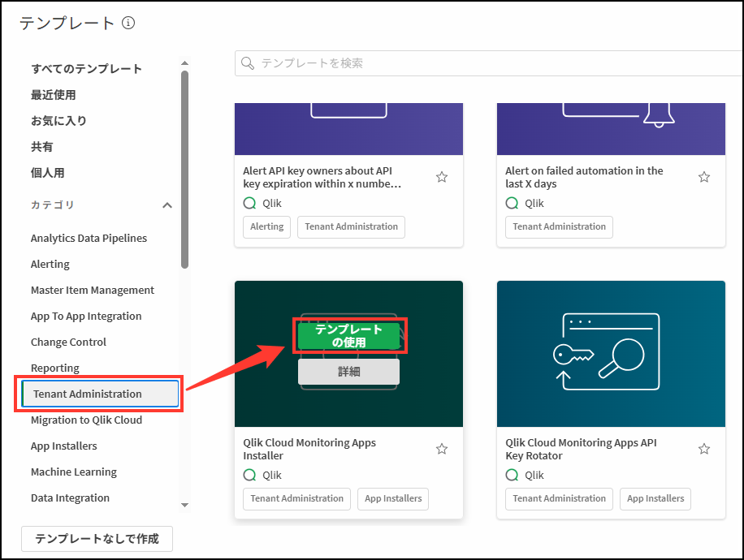Create with テンプレートなしで作成 button
The height and width of the screenshot is (560, 744).
click(97, 538)
